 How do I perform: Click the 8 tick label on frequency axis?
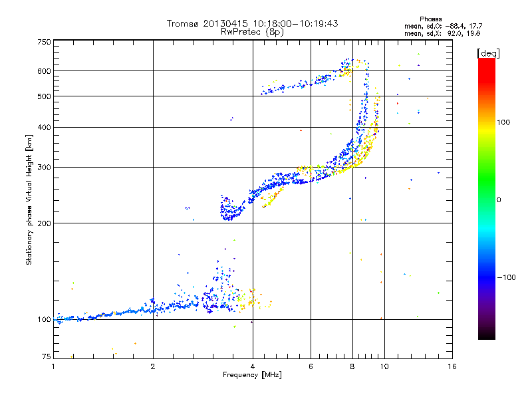[x=352, y=366]
